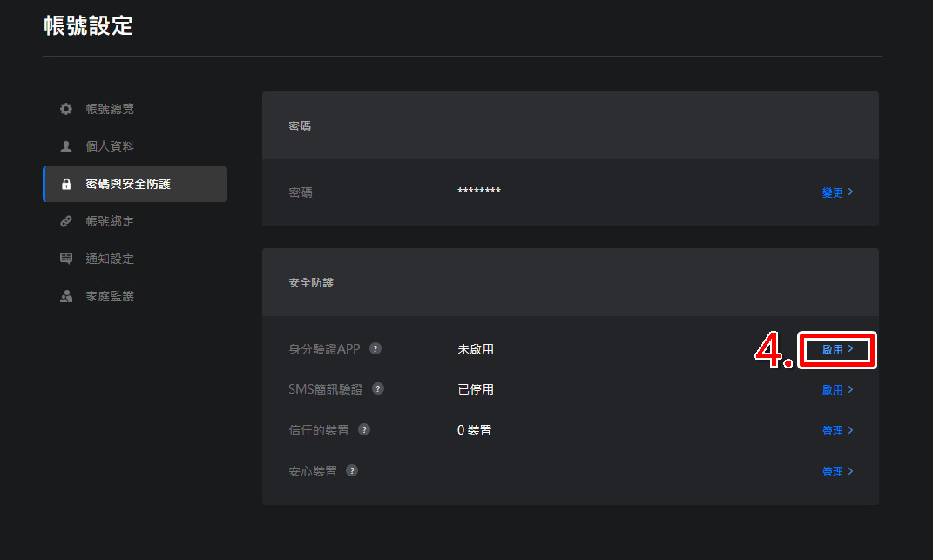Click the help icon next to 信任的裝置
The height and width of the screenshot is (560, 933).
(364, 429)
